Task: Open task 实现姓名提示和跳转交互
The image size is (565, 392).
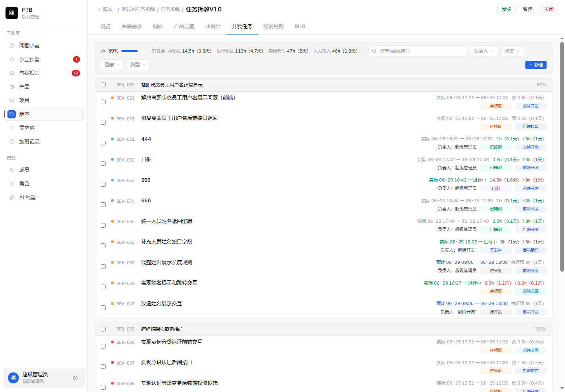Action: 169,283
